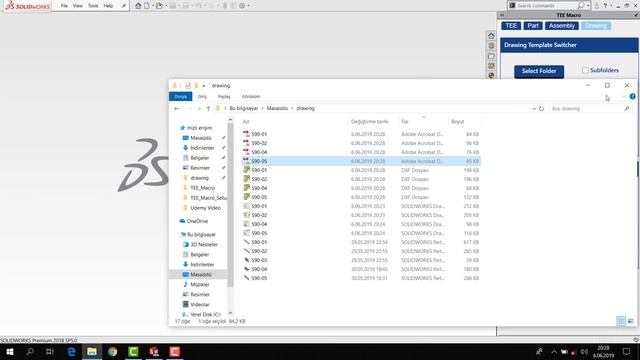Open the SolidWorks Resources home tab icon
640x360 pixels.
(x=491, y=36)
